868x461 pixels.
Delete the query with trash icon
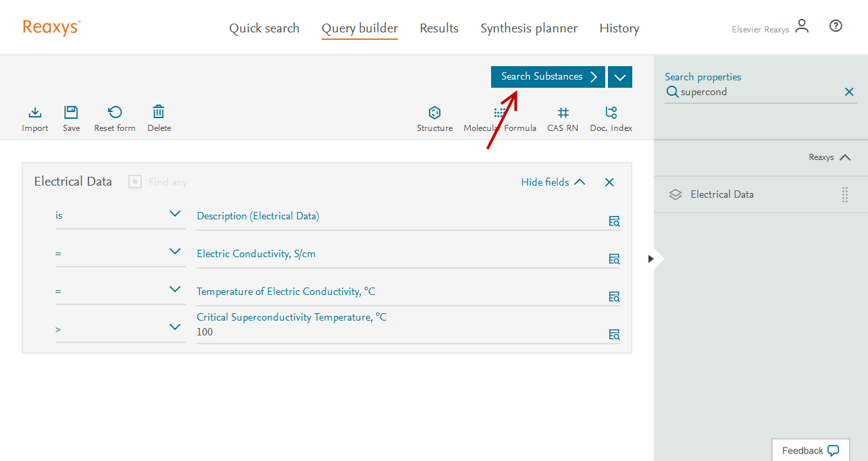[159, 113]
